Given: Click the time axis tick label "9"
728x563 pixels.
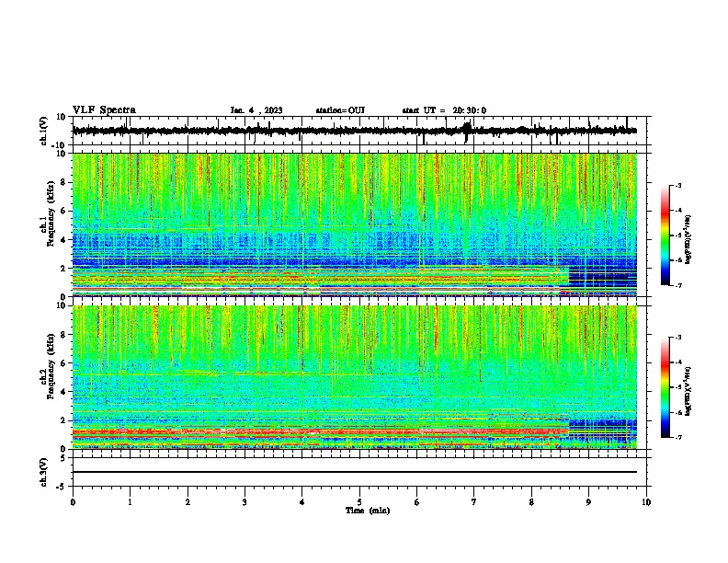Looking at the screenshot, I should (x=589, y=501).
